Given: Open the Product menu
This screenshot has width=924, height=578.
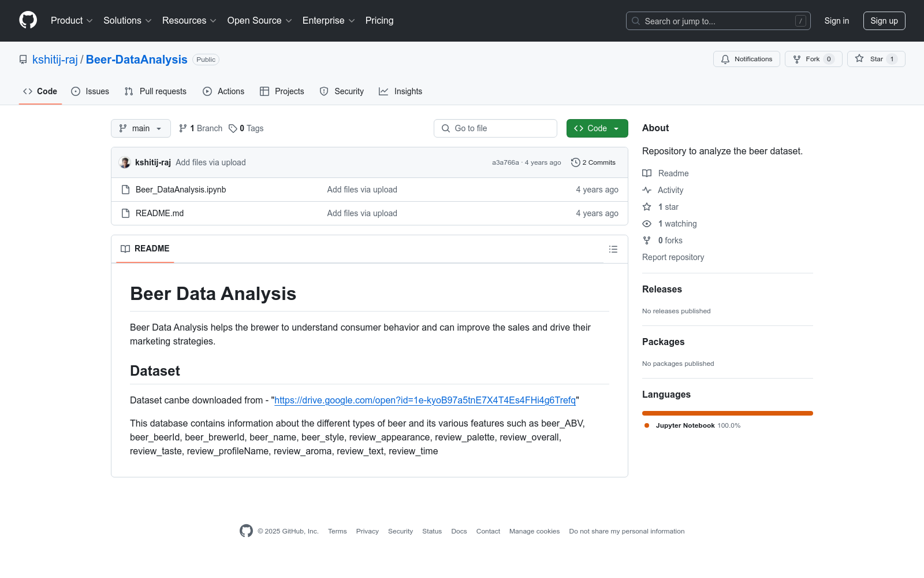Looking at the screenshot, I should click(x=72, y=21).
